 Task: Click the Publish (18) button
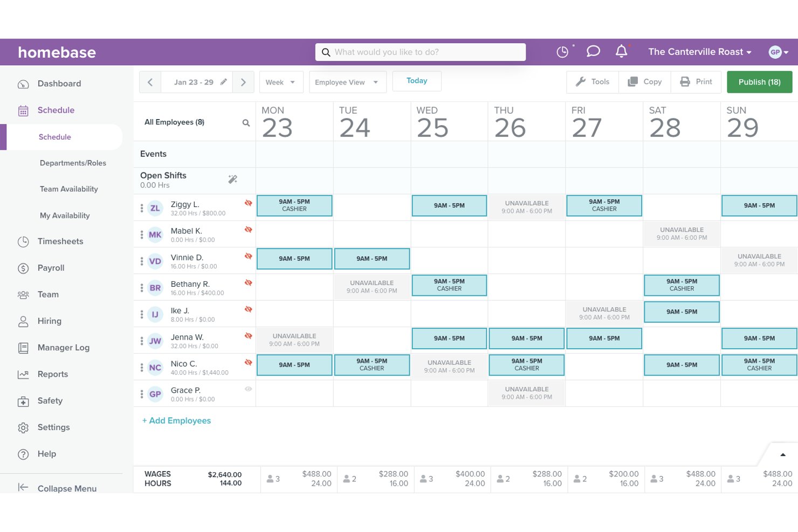pos(759,82)
